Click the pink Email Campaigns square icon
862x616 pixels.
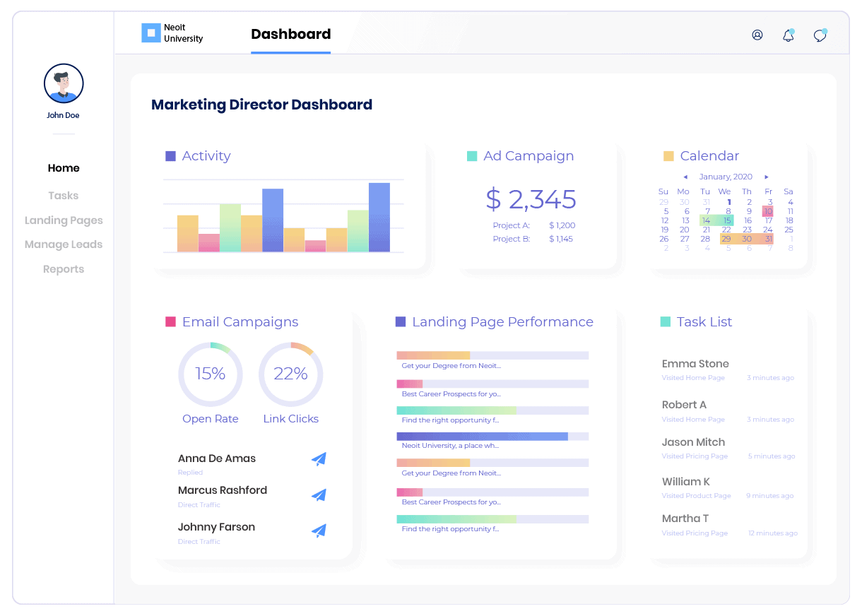pos(170,322)
